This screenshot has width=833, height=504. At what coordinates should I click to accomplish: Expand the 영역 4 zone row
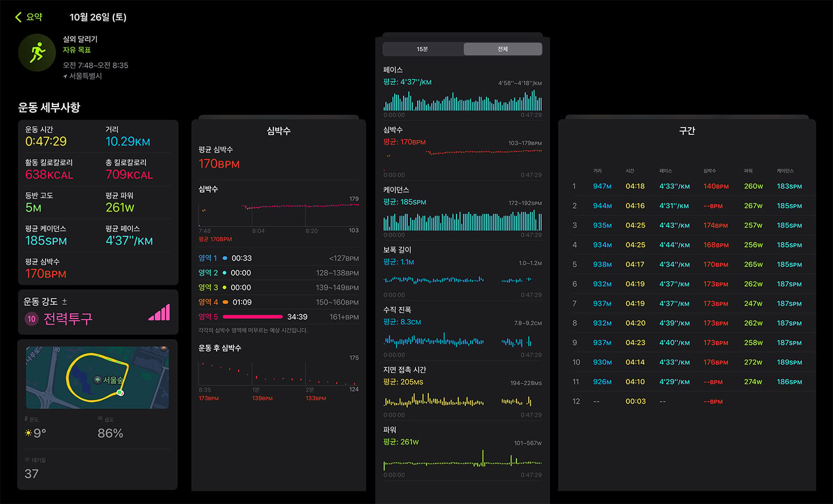pos(279,302)
